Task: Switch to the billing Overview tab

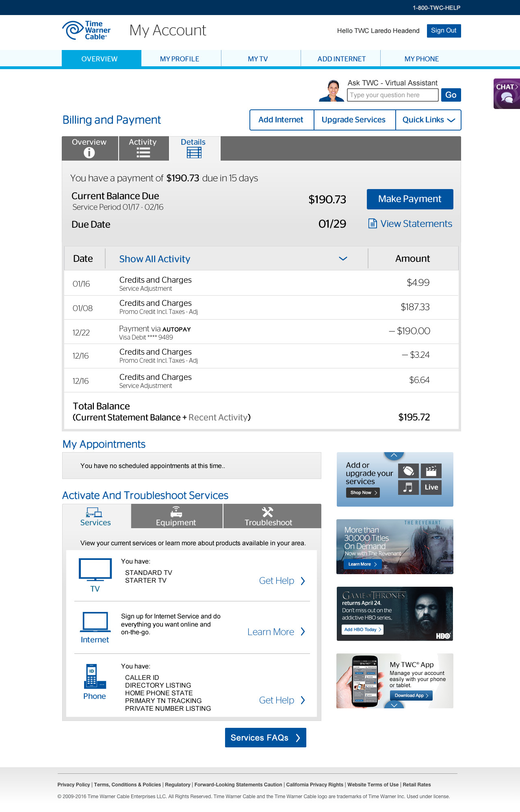Action: [90, 148]
